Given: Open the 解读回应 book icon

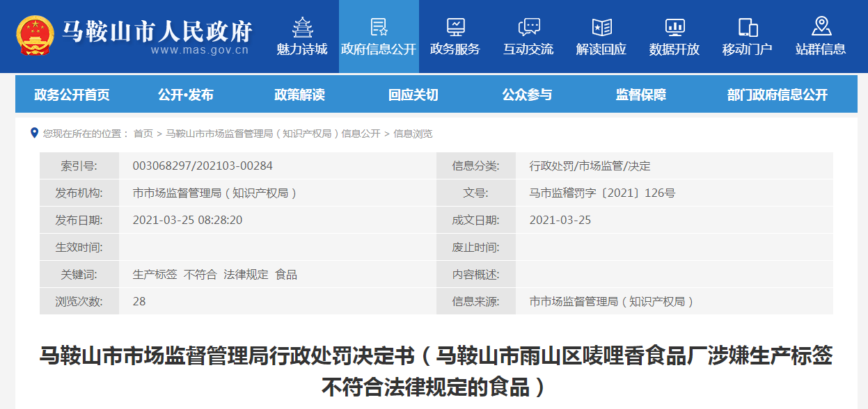Looking at the screenshot, I should 601,27.
